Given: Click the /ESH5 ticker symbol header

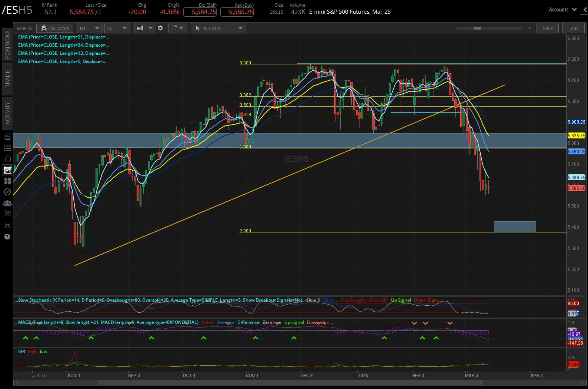Looking at the screenshot, I should pos(17,10).
